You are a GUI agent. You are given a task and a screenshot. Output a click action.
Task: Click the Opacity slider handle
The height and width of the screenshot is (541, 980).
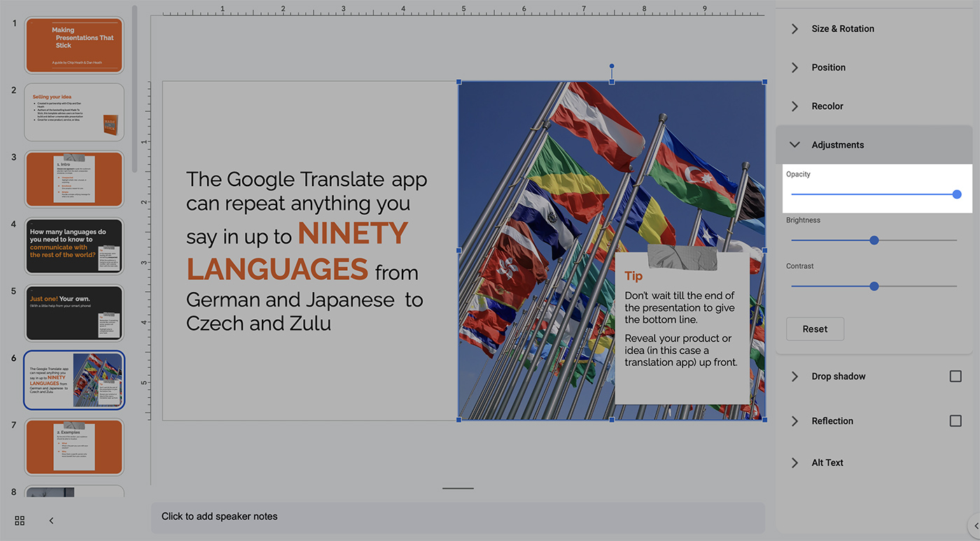[957, 195]
